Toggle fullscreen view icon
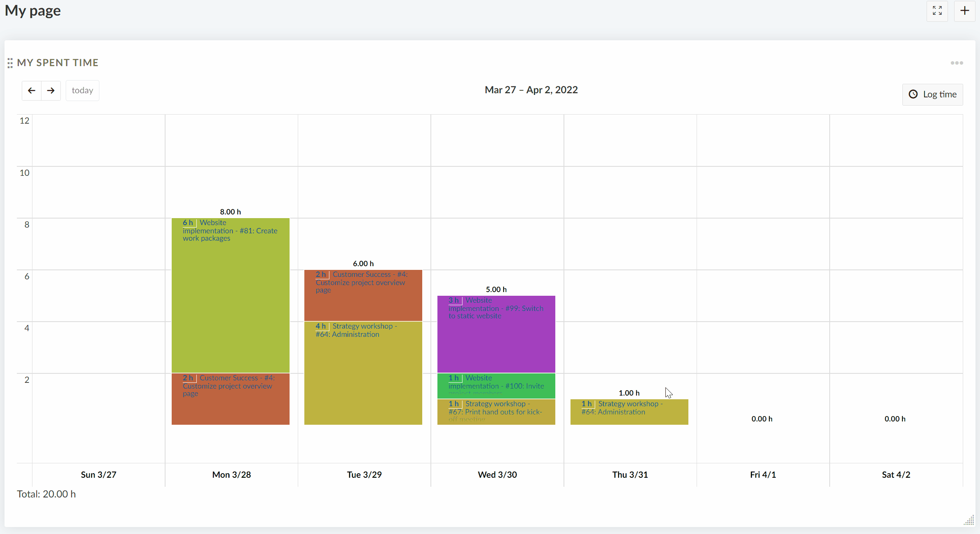 point(937,11)
